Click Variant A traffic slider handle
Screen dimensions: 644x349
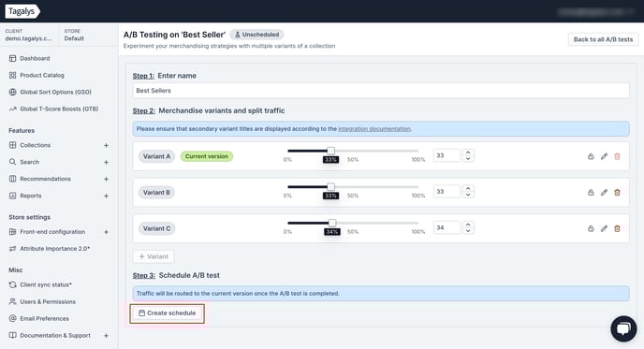click(330, 151)
